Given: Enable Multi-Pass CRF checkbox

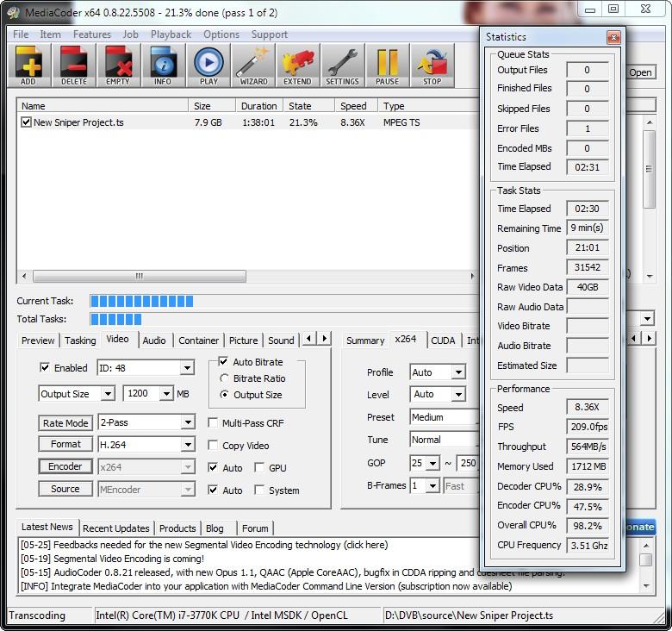Looking at the screenshot, I should (213, 423).
